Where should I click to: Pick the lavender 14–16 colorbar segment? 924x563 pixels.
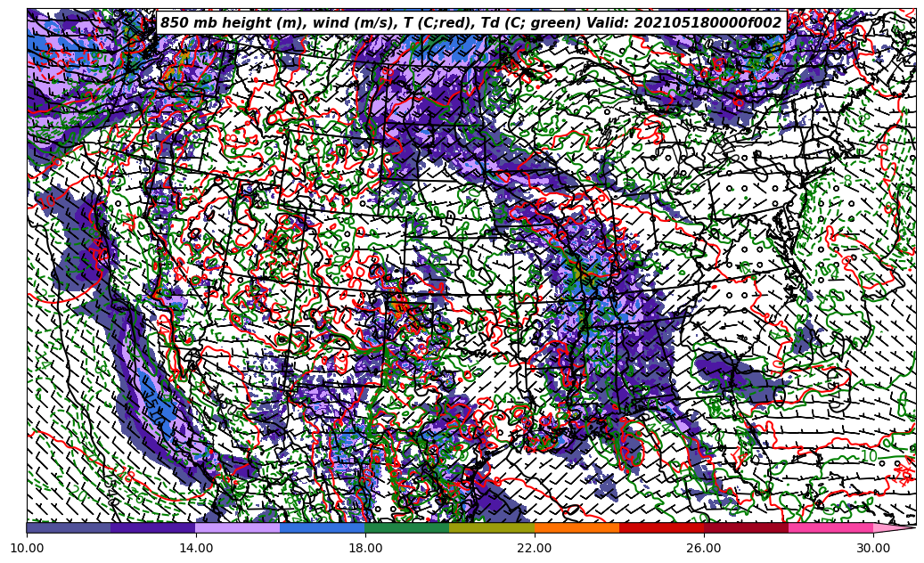pos(238,527)
